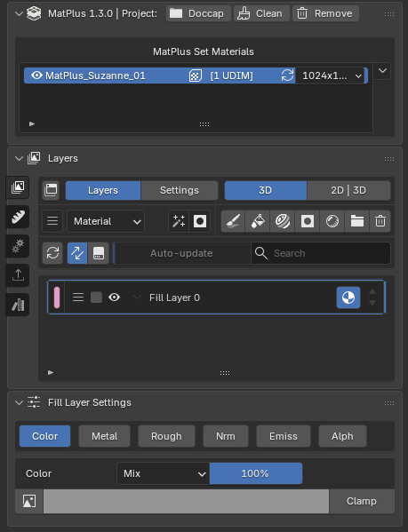The height and width of the screenshot is (532, 408).
Task: Click the Layers panel header images icon
Action: (x=34, y=158)
